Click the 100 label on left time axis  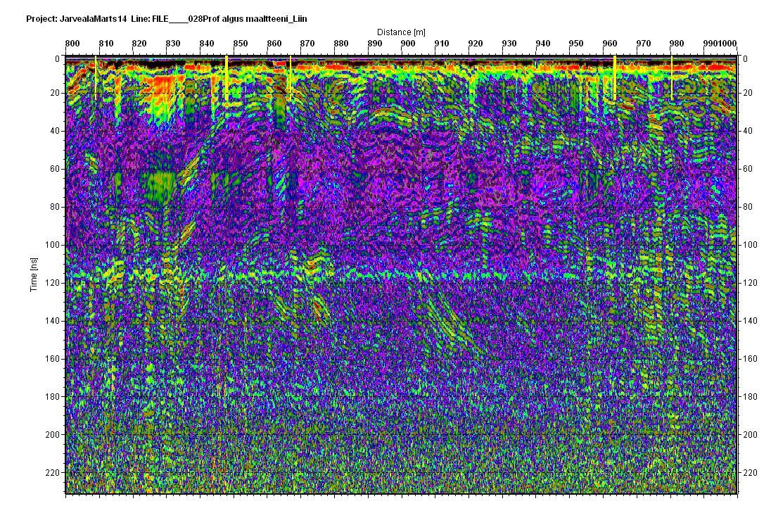53,245
